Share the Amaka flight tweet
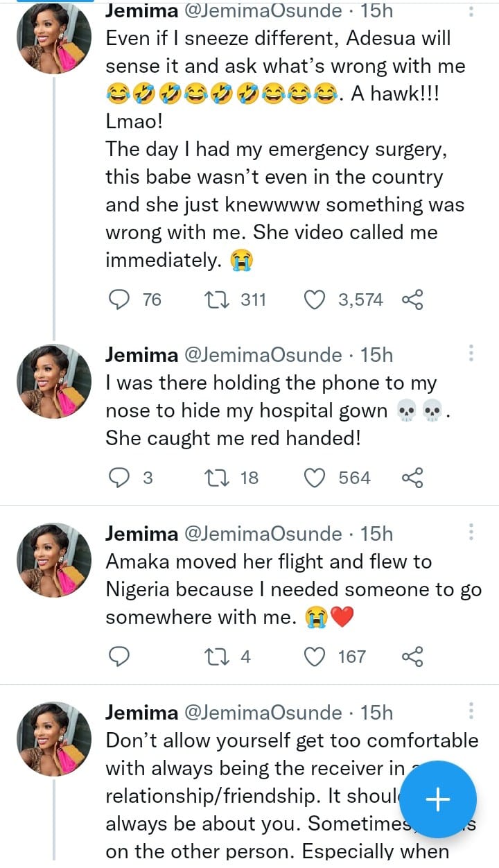The height and width of the screenshot is (868, 499). coord(412,656)
